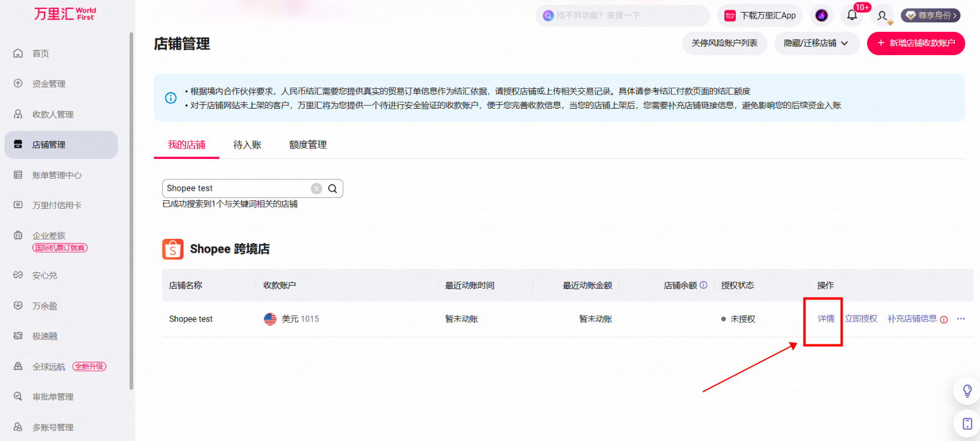Click the 店铺管理 page heading
The height and width of the screenshot is (441, 980).
(182, 44)
